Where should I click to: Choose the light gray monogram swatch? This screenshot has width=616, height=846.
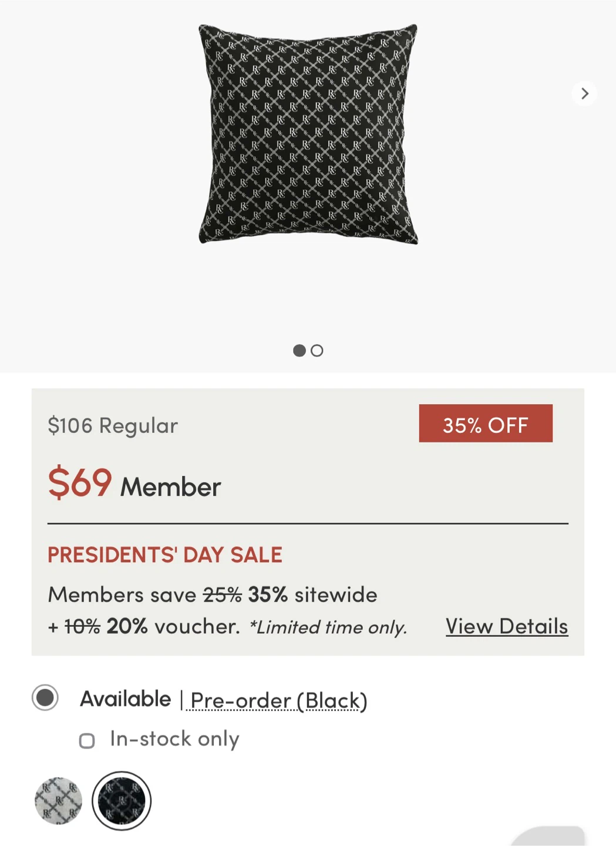click(58, 801)
